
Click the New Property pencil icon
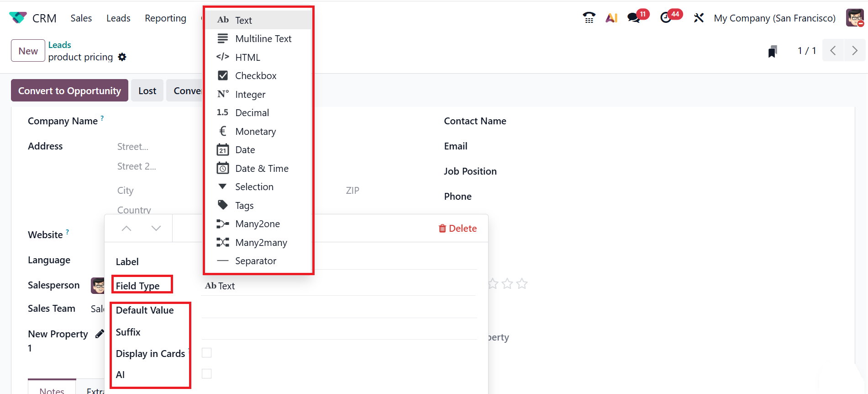[x=100, y=334]
